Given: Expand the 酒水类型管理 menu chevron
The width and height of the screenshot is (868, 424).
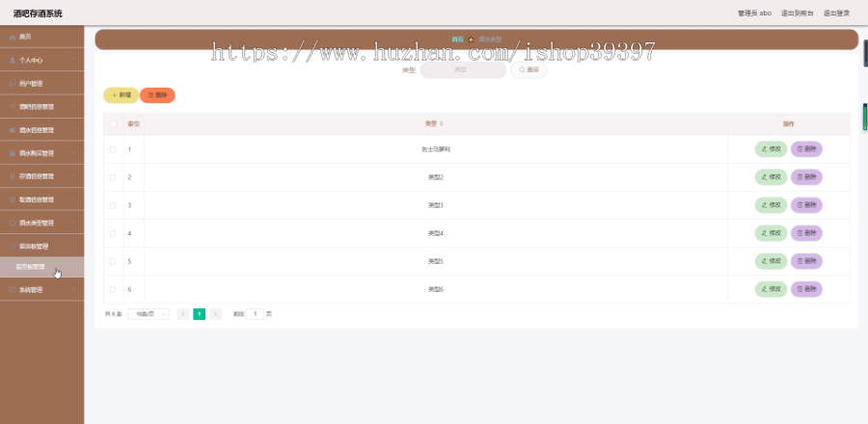Looking at the screenshot, I should coord(73,223).
